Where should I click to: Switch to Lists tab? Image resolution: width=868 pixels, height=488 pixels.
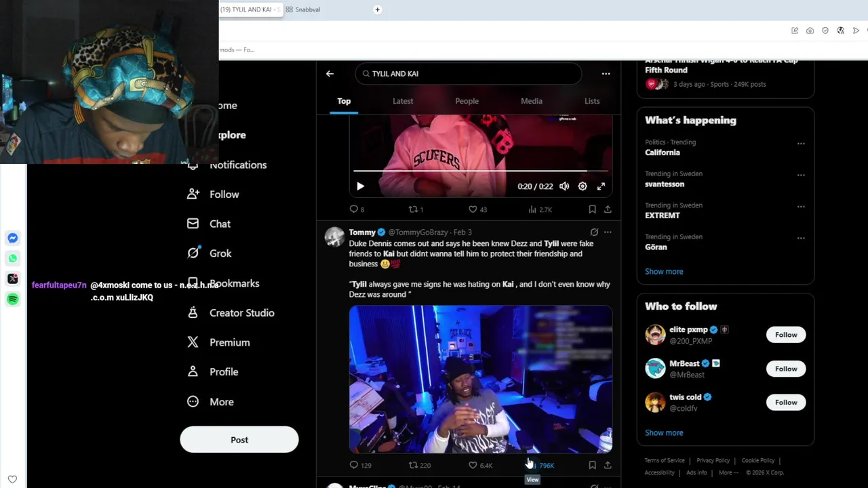(592, 101)
